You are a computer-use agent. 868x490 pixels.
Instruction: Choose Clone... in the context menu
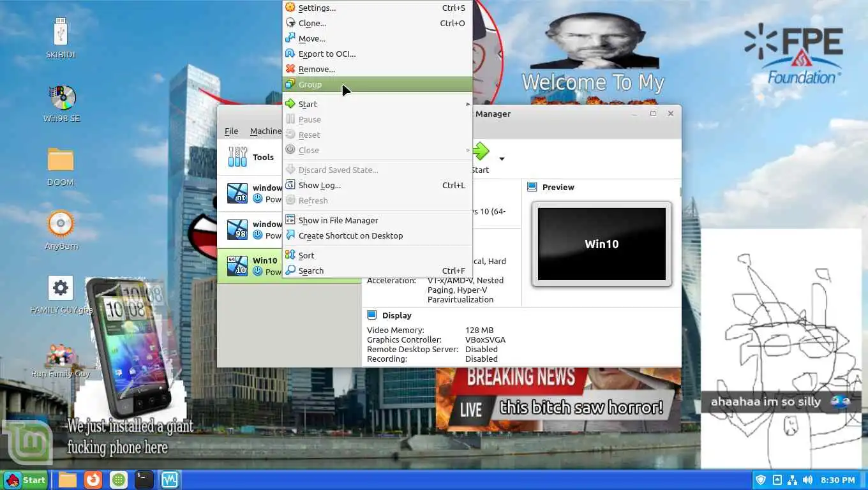pos(377,23)
